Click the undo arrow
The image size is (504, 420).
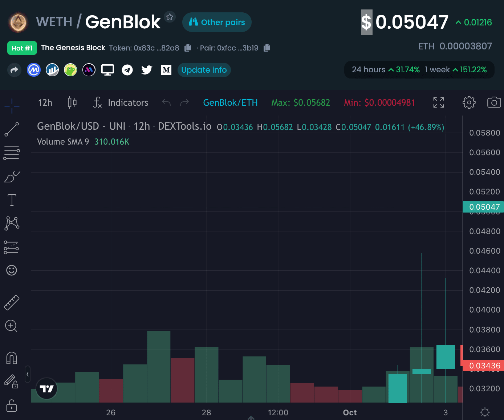point(166,103)
